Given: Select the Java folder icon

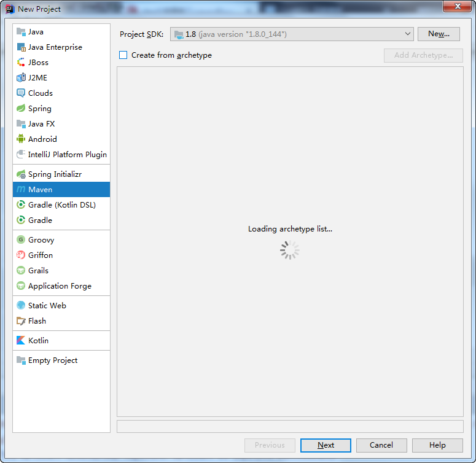Looking at the screenshot, I should point(21,31).
